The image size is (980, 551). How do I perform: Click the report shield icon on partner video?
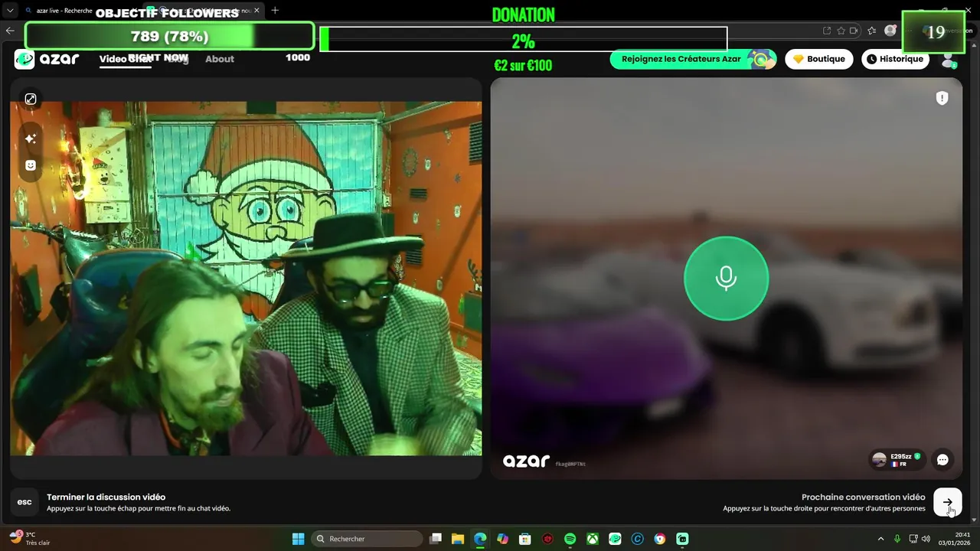point(942,98)
